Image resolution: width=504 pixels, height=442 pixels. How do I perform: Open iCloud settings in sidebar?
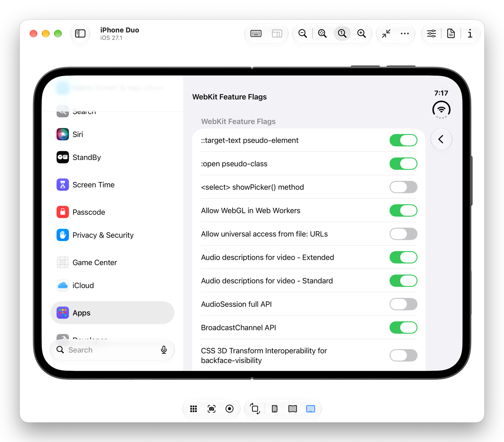(x=112, y=285)
